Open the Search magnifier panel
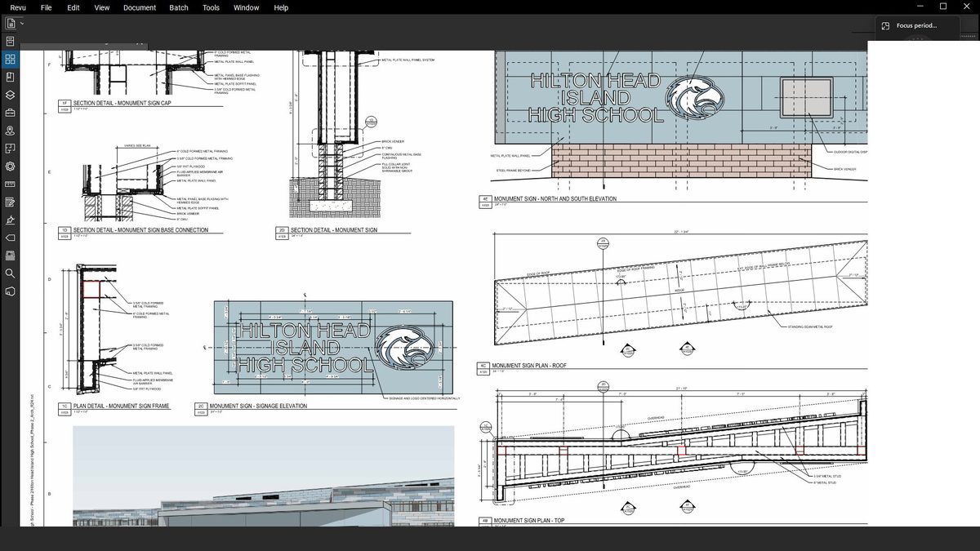Screen dimensions: 980x551 [x=11, y=273]
